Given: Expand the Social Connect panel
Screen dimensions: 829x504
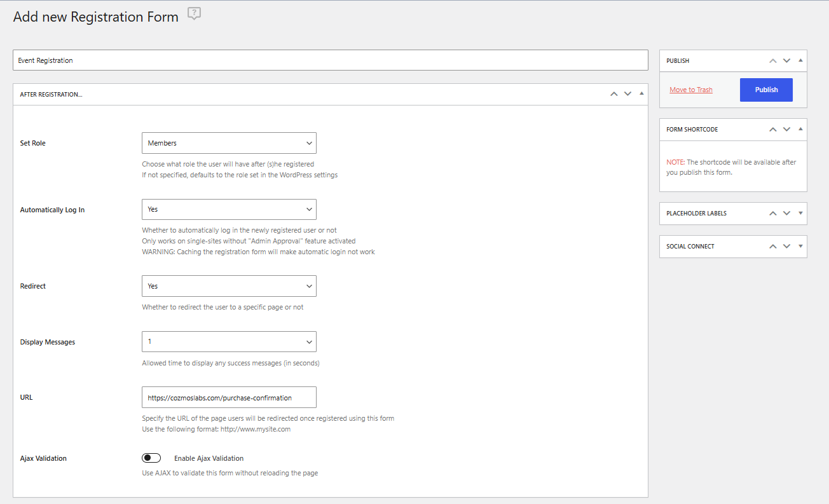Looking at the screenshot, I should [800, 247].
